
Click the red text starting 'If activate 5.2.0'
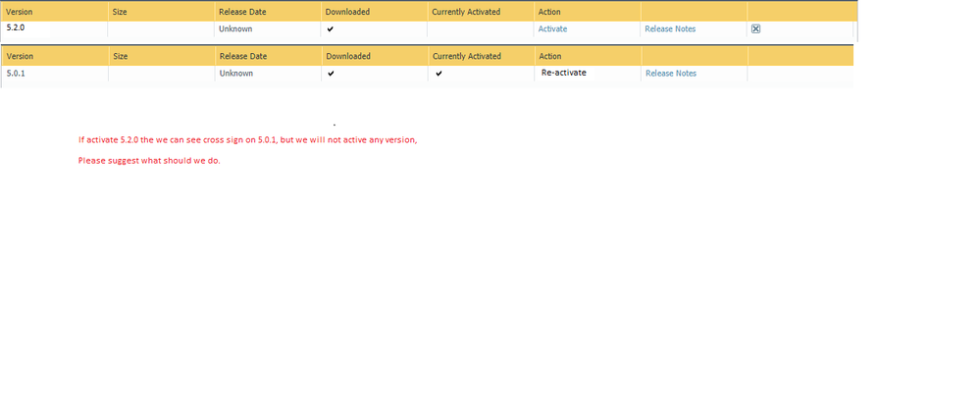[x=247, y=140]
